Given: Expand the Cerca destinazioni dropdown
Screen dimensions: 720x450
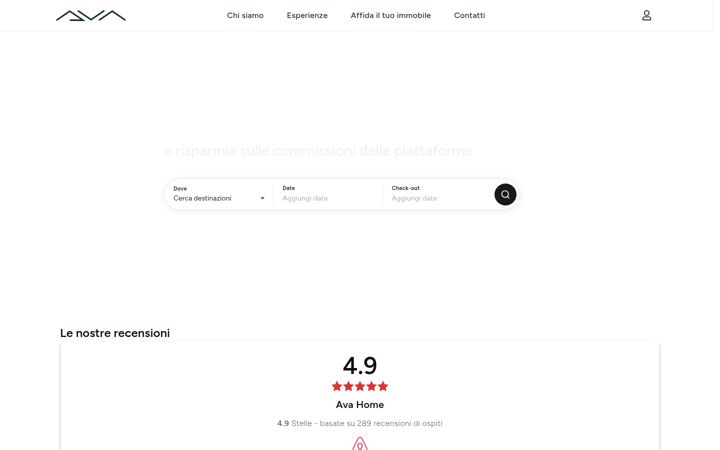Looking at the screenshot, I should tap(219, 198).
